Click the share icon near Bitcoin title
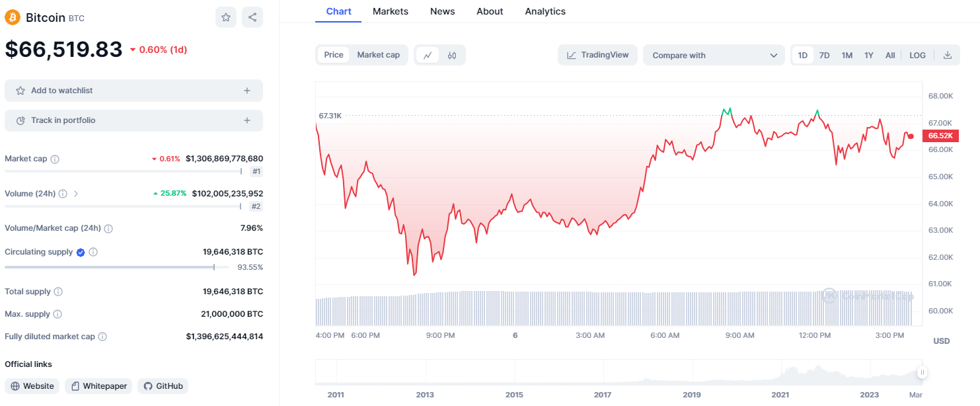 click(252, 17)
